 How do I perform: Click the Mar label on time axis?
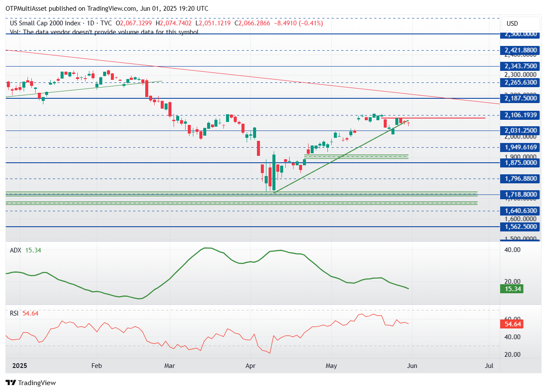click(x=170, y=366)
